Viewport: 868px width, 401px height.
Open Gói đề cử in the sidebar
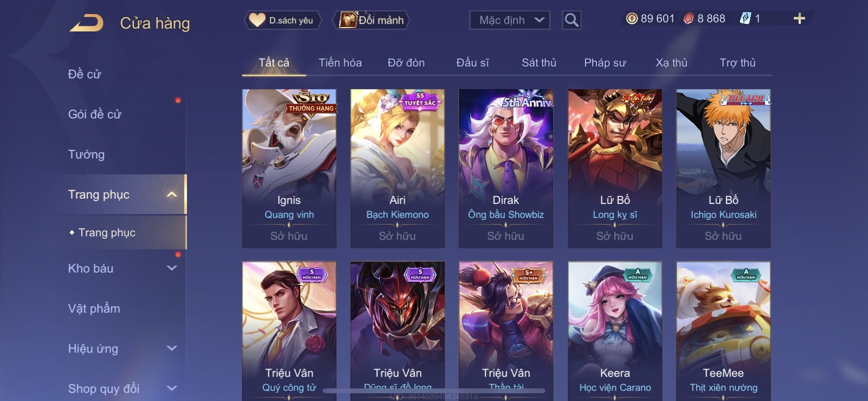95,114
